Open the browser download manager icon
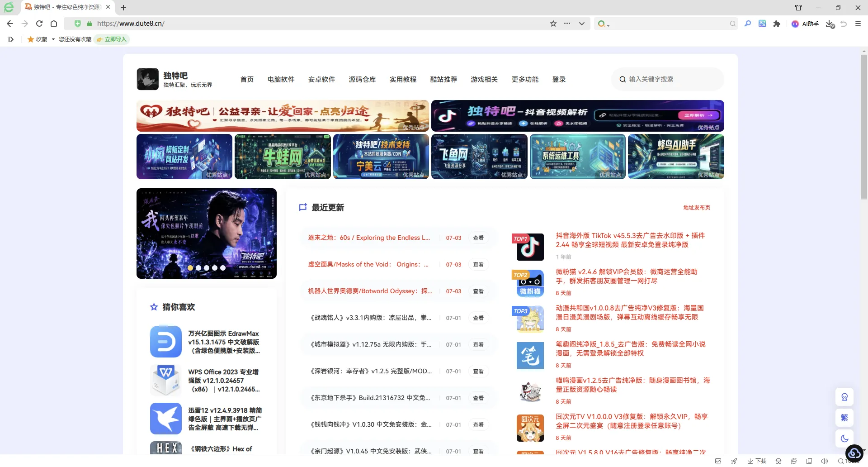Image resolution: width=868 pixels, height=467 pixels. point(830,24)
